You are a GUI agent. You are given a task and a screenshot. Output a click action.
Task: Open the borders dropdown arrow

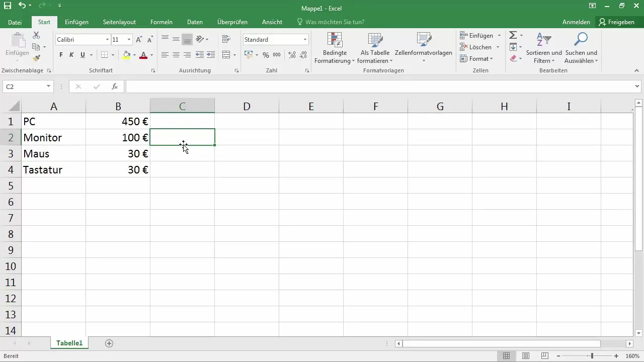pyautogui.click(x=113, y=55)
